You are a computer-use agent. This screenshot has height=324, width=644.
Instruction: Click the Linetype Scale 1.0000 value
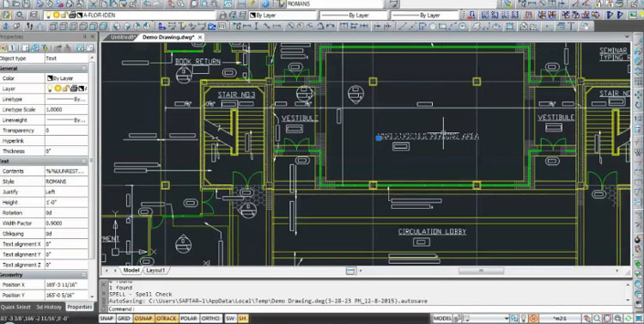pyautogui.click(x=66, y=109)
